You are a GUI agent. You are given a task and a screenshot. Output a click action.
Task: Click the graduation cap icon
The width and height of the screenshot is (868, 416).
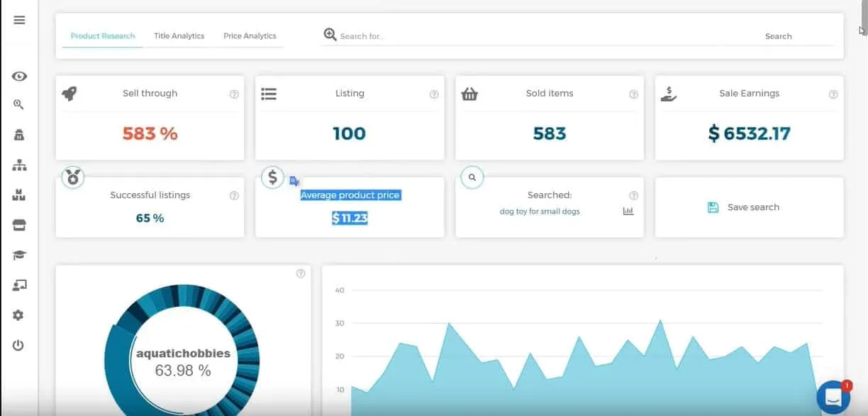(19, 255)
